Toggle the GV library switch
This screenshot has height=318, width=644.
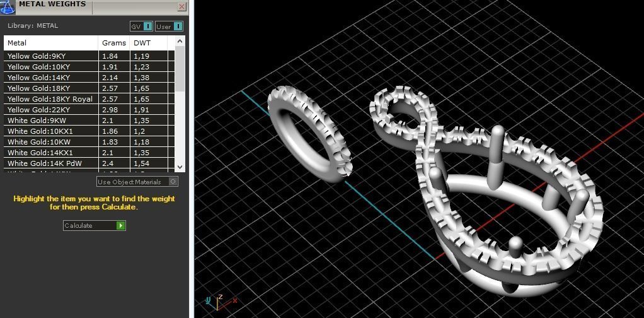tap(142, 26)
